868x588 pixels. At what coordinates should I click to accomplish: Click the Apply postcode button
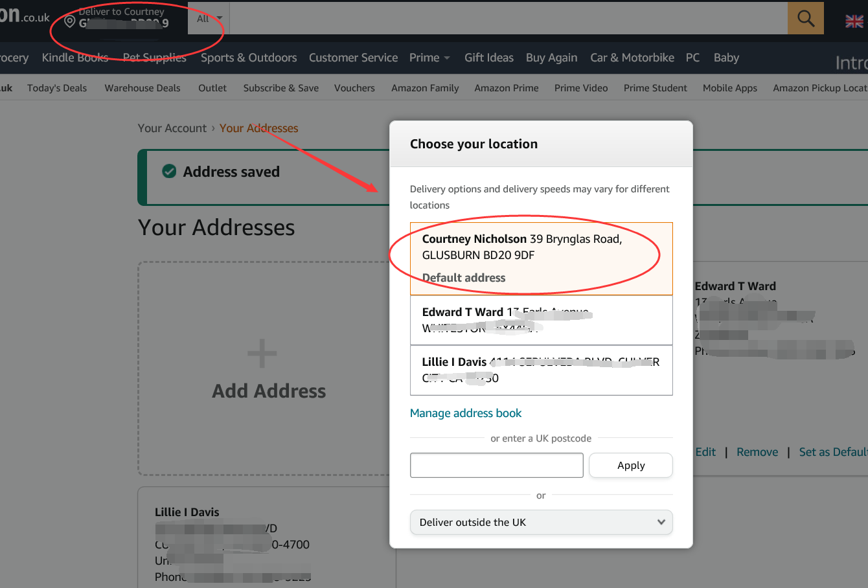[631, 466]
